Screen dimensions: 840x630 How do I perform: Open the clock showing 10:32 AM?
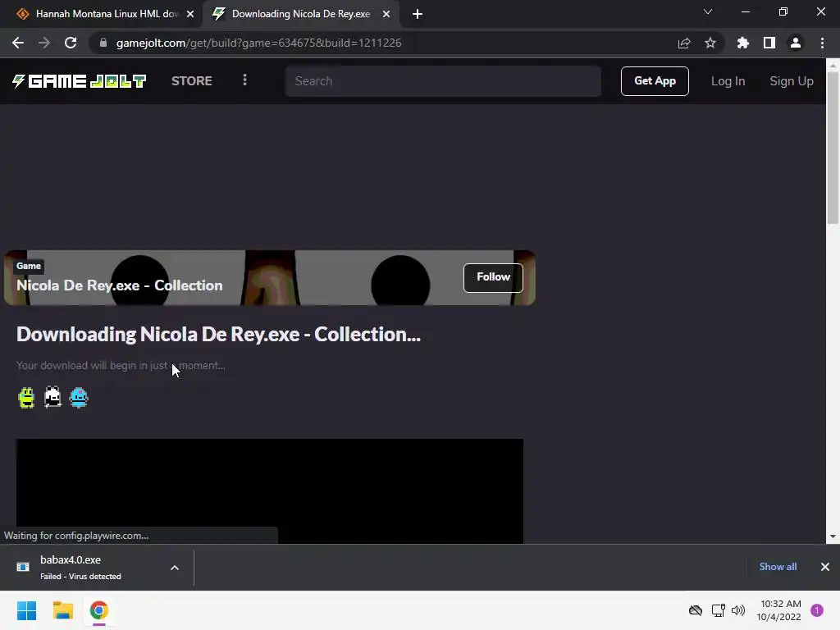[x=779, y=610]
